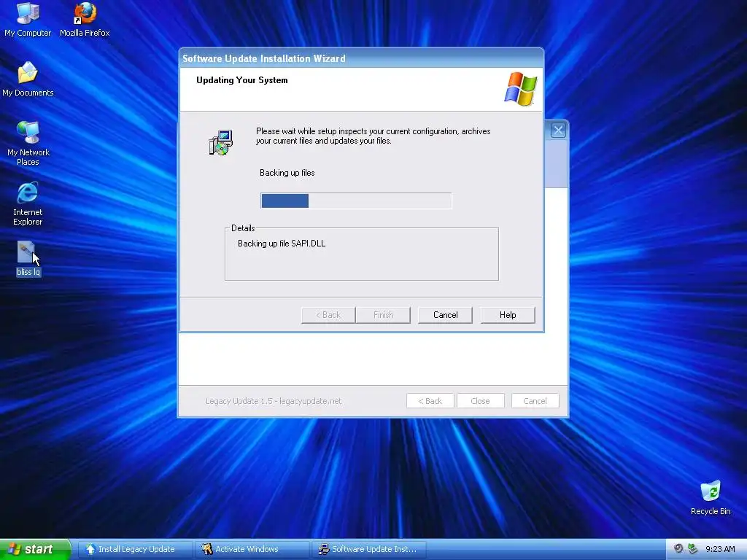Click the greyed-out Finish button in the wizard

(383, 315)
